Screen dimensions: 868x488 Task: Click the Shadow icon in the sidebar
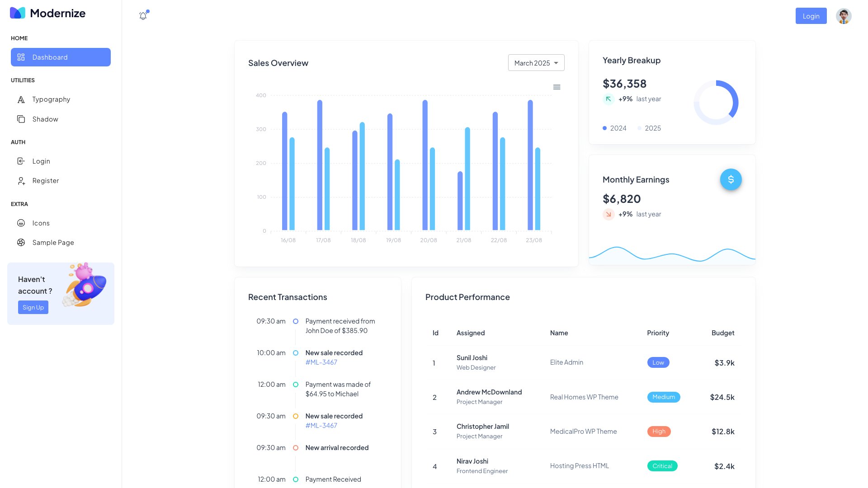coord(21,119)
